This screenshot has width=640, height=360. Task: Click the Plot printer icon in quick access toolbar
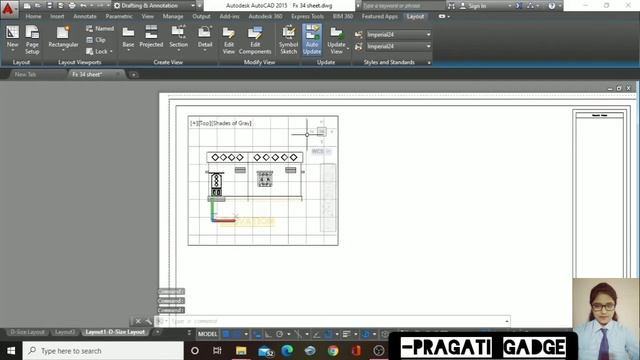(72, 6)
